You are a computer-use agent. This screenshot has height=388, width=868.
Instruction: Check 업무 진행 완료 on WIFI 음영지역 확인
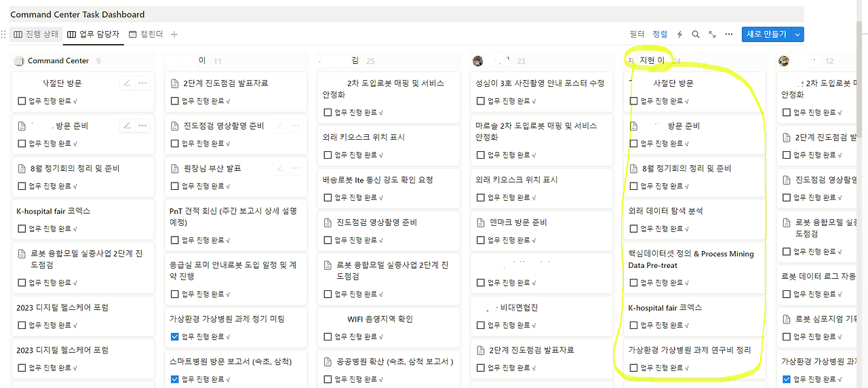(328, 336)
